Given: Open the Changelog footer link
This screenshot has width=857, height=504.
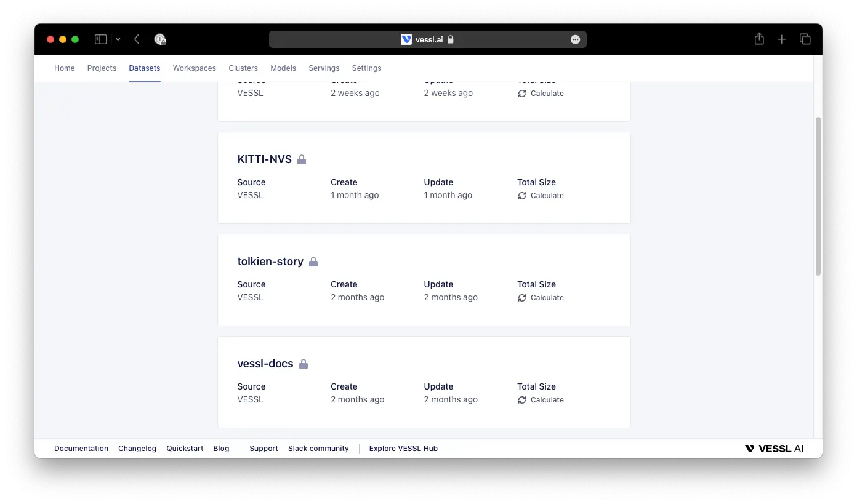Looking at the screenshot, I should click(137, 449).
